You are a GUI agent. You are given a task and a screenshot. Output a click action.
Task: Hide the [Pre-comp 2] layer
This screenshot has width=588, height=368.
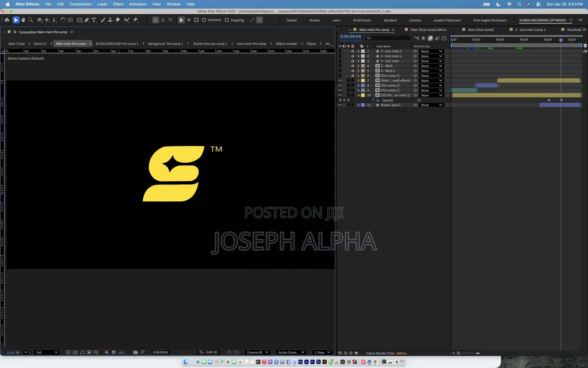tap(340, 85)
